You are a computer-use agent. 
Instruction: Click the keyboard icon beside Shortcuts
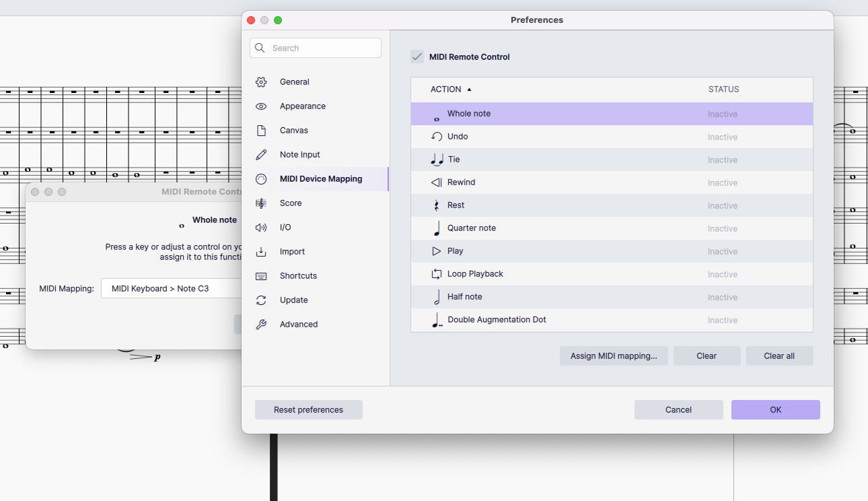(261, 276)
